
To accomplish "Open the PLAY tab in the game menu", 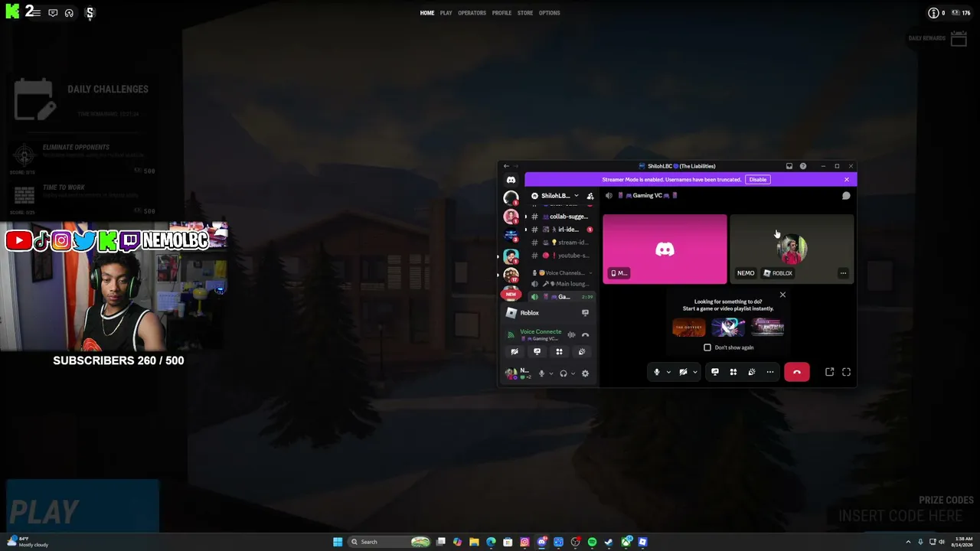I will 446,13.
